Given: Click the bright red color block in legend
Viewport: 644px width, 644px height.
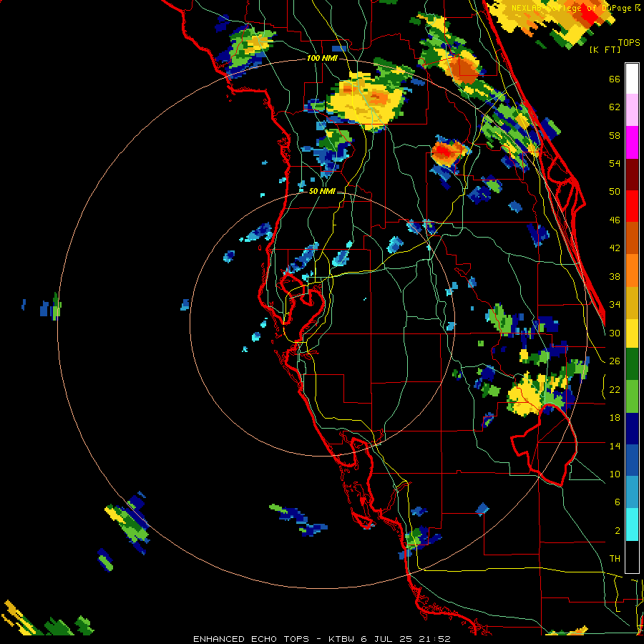Looking at the screenshot, I should 632,206.
